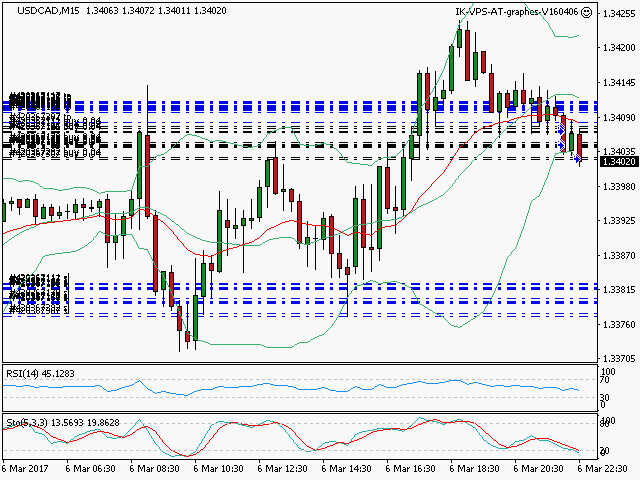Click price scale value 1.33705
The image size is (640, 480).
click(619, 359)
